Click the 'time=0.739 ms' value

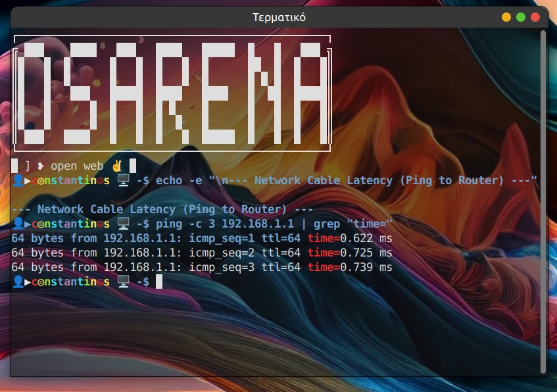click(350, 267)
